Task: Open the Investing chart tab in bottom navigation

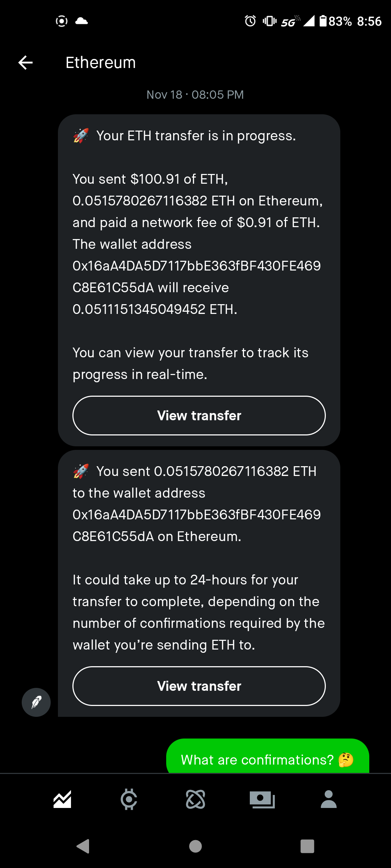Action: click(62, 799)
